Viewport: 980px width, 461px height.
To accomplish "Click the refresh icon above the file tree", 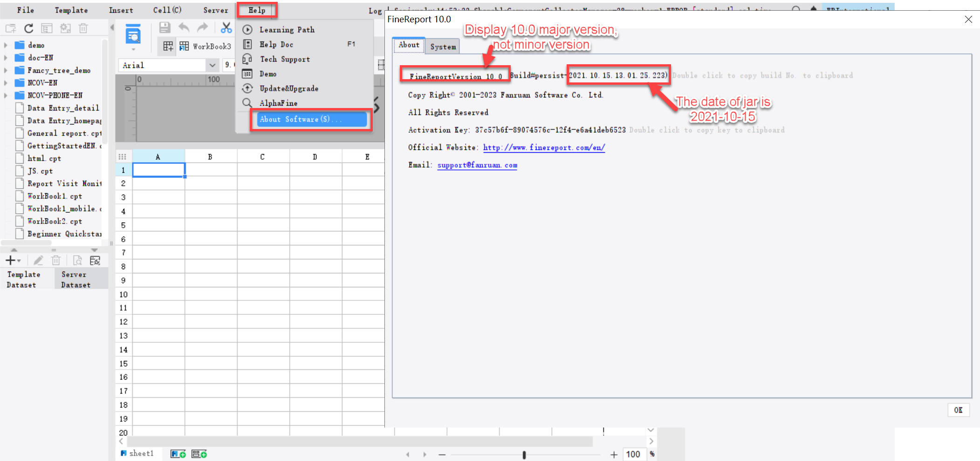I will coord(29,28).
